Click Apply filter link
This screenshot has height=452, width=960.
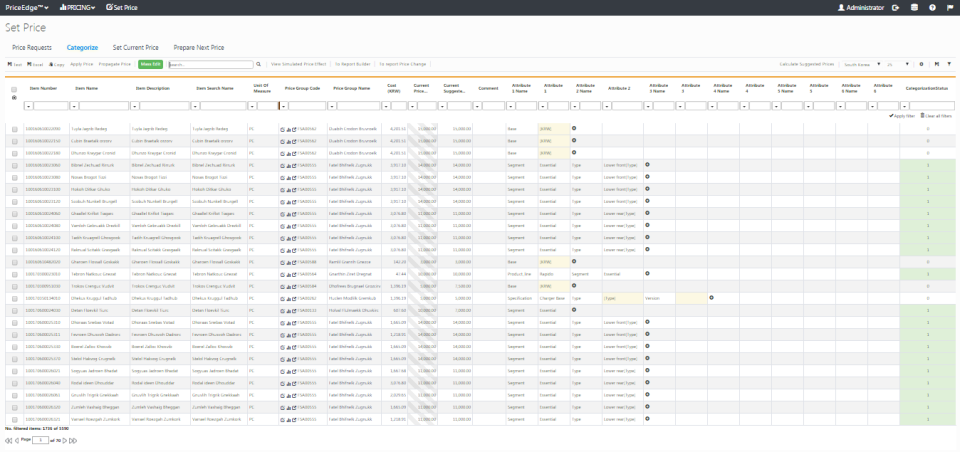[902, 116]
